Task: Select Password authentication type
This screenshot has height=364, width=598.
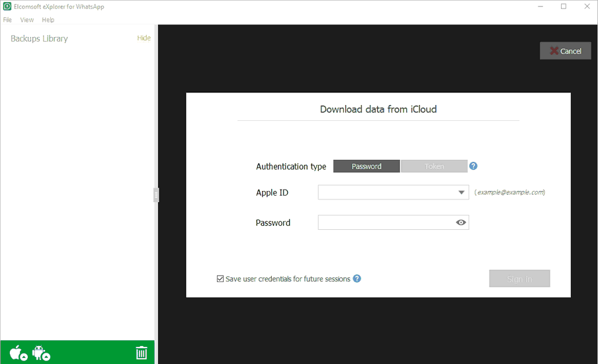Action: click(x=366, y=166)
